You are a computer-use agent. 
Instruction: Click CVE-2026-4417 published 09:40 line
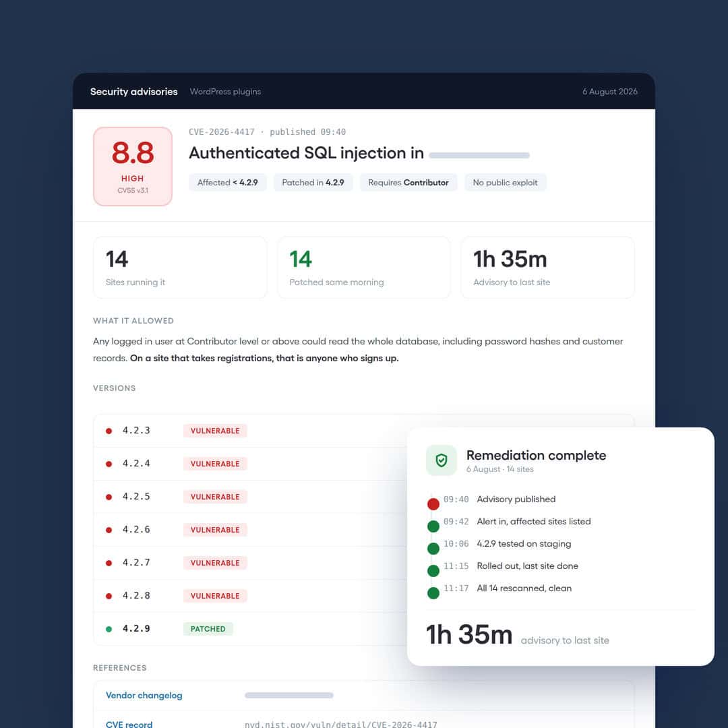click(x=268, y=132)
